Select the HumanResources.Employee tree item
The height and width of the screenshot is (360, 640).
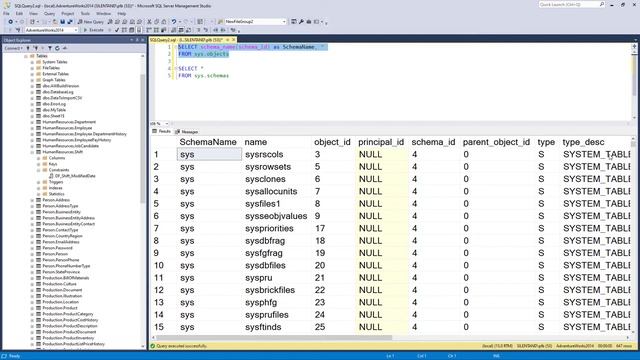(67, 128)
